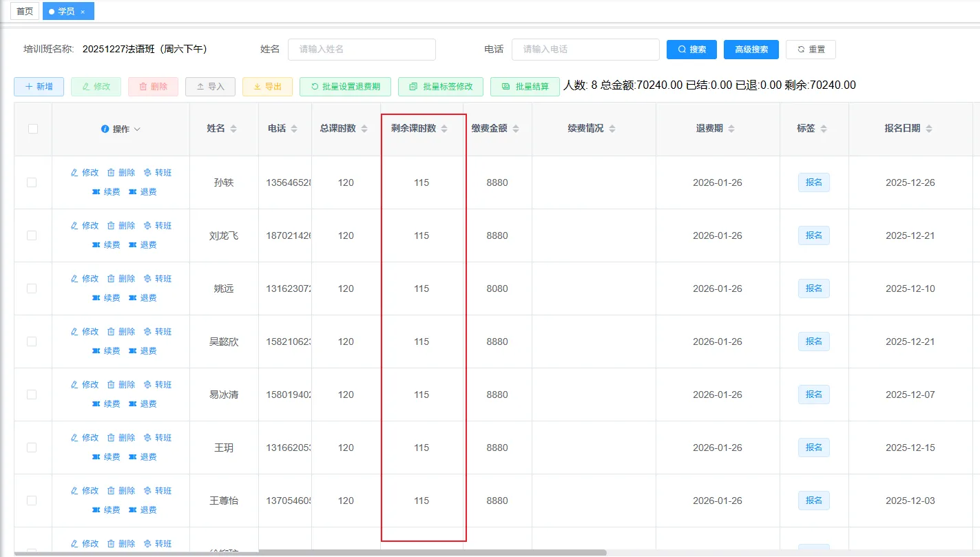
Task: Expand the 操作 column header dropdown chevron
Action: (137, 129)
